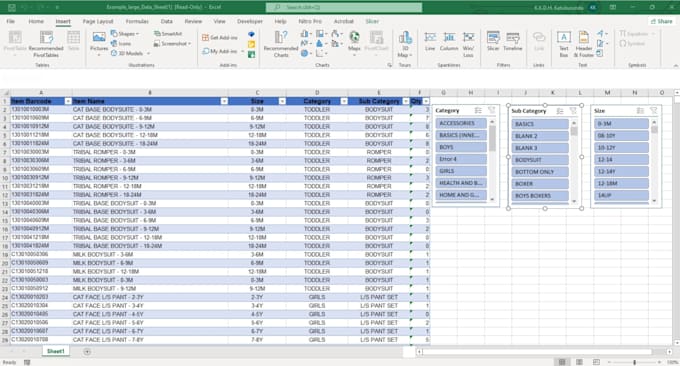Click the Category slicer scrollbar thumb

(x=492, y=138)
